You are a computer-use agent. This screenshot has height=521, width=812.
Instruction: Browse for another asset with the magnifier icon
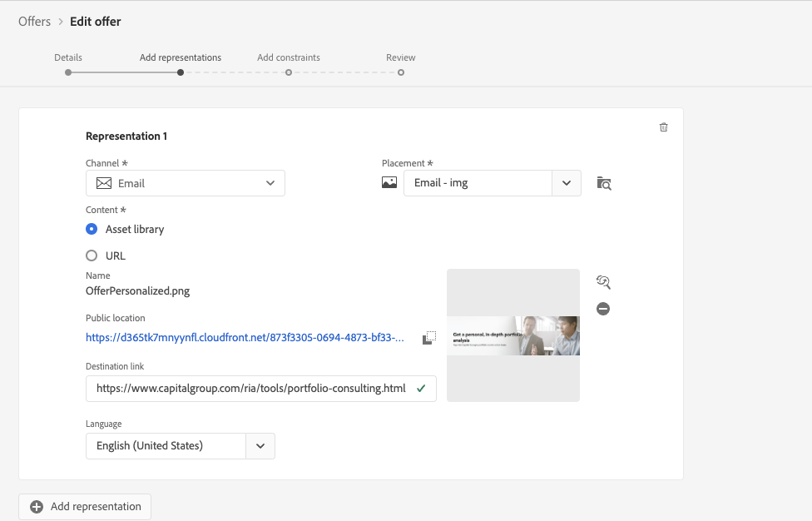coord(603,282)
